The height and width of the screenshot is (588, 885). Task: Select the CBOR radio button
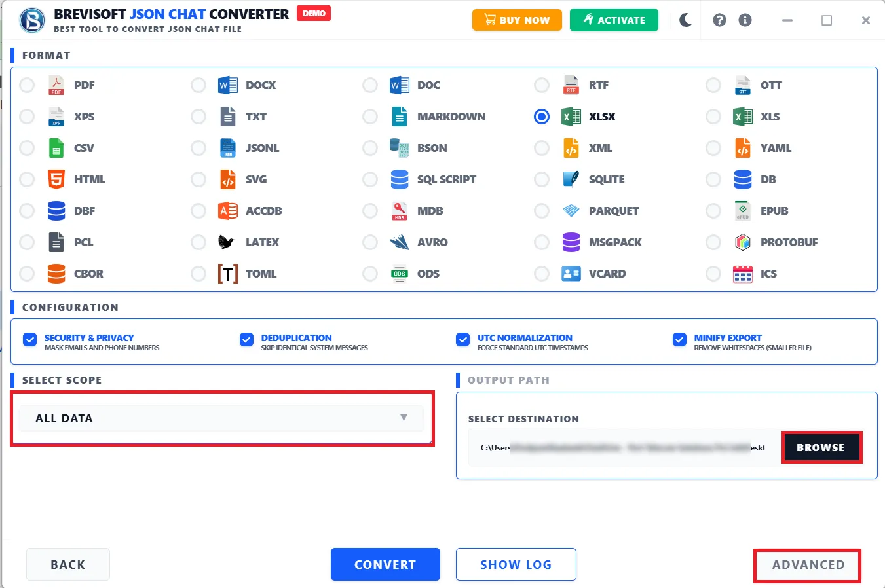pos(27,274)
